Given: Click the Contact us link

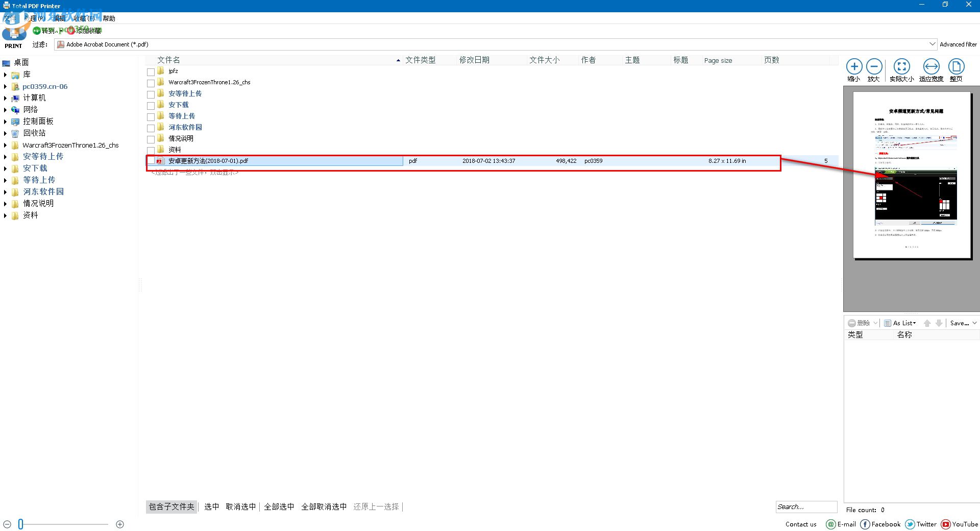Looking at the screenshot, I should pos(800,524).
